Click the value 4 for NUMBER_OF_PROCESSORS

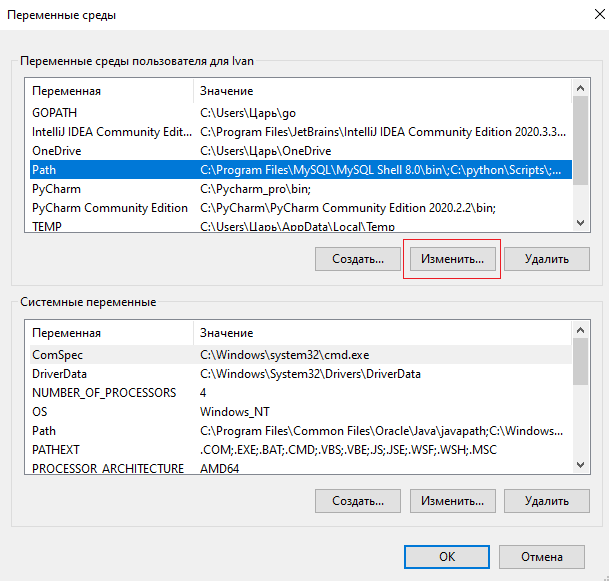click(203, 393)
